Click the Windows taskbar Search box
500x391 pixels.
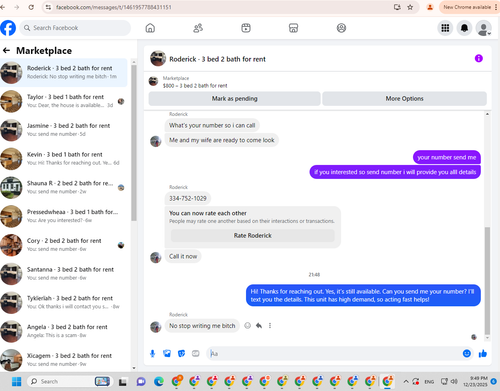(x=70, y=381)
